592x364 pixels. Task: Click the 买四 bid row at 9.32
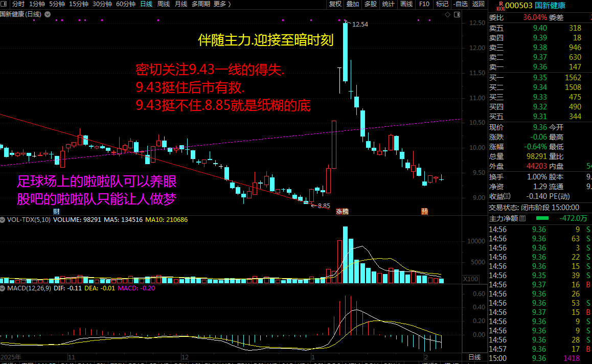click(x=540, y=107)
